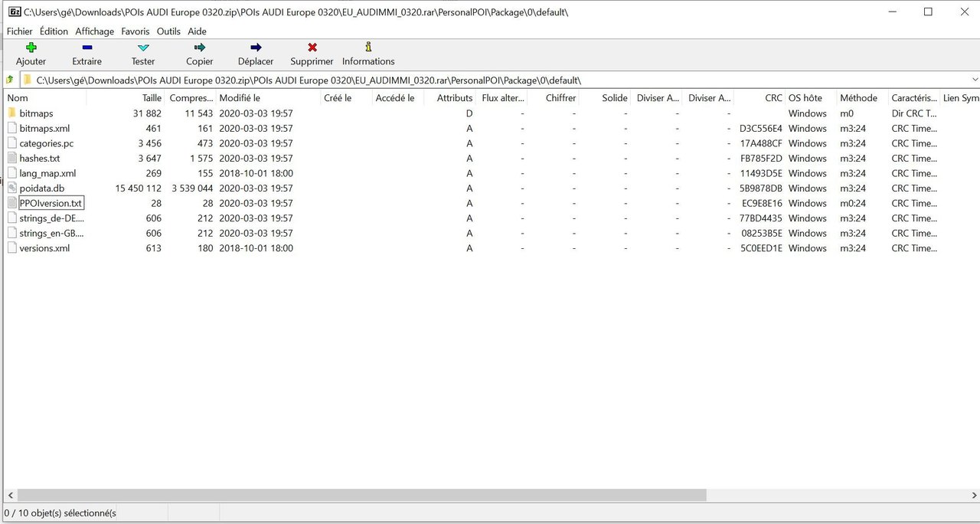The image size is (980, 524).
Task: Click the green Ajouter plus icon
Action: point(31,47)
